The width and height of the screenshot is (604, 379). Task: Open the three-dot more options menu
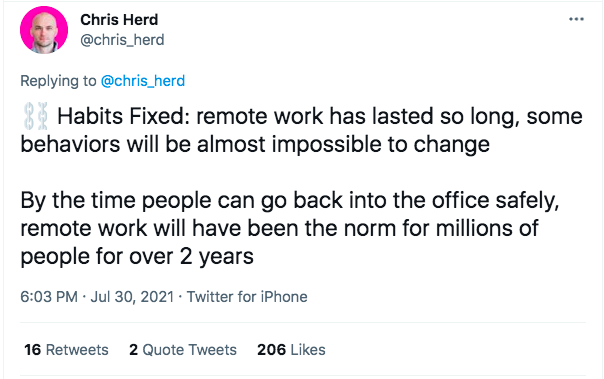pyautogui.click(x=576, y=19)
